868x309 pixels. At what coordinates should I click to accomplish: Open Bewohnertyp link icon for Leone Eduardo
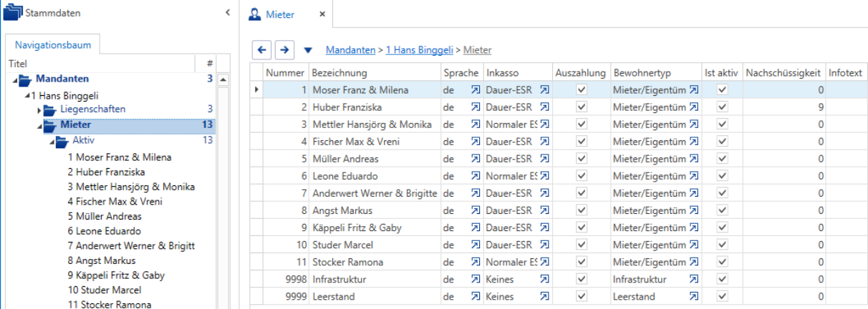(x=693, y=176)
